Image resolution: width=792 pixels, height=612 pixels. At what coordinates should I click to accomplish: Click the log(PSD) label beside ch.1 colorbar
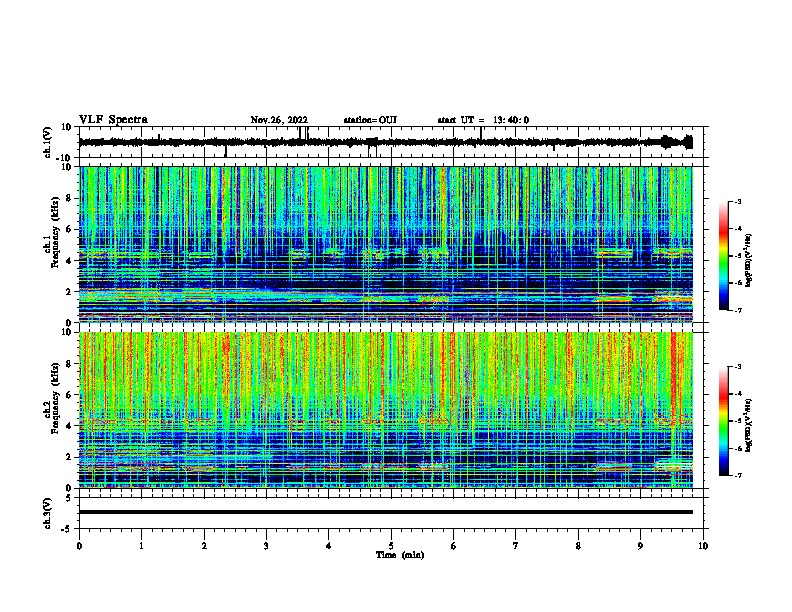click(749, 261)
